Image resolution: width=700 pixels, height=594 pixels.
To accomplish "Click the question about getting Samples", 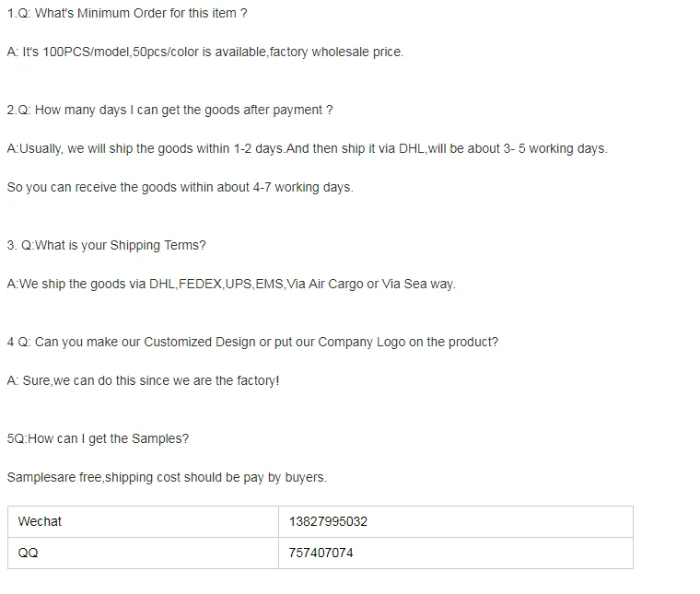I will pos(98,438).
